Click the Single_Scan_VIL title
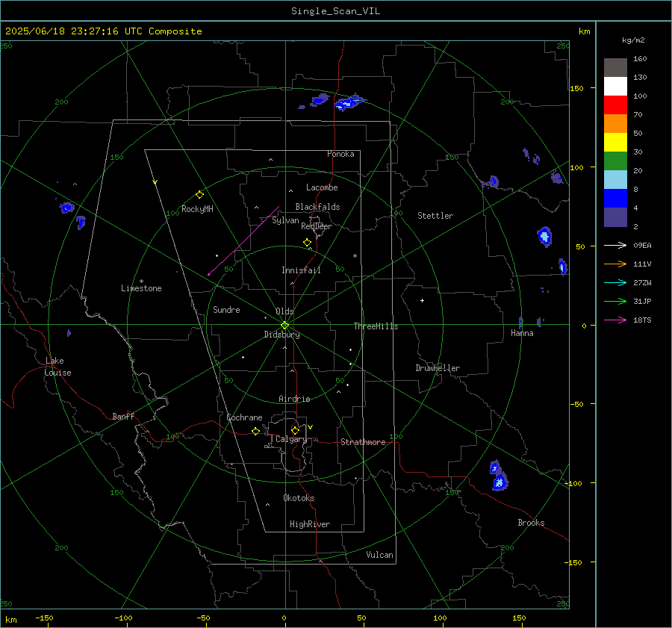This screenshot has height=628, width=672. [x=335, y=11]
